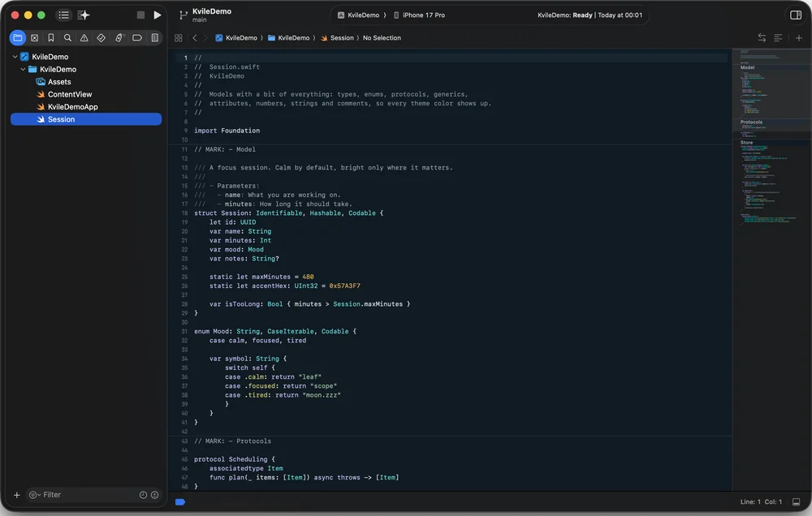Add a new file with navigator plus

(16, 495)
